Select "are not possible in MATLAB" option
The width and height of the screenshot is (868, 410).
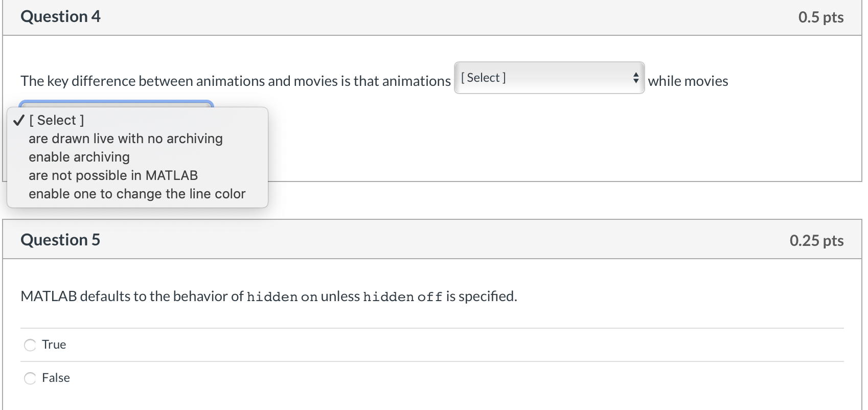pos(113,176)
